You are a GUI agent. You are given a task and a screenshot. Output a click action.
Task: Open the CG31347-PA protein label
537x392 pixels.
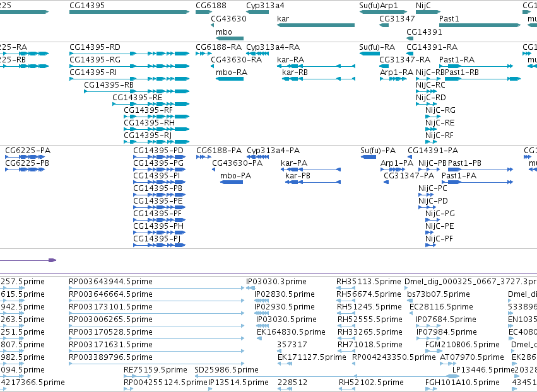click(x=409, y=176)
